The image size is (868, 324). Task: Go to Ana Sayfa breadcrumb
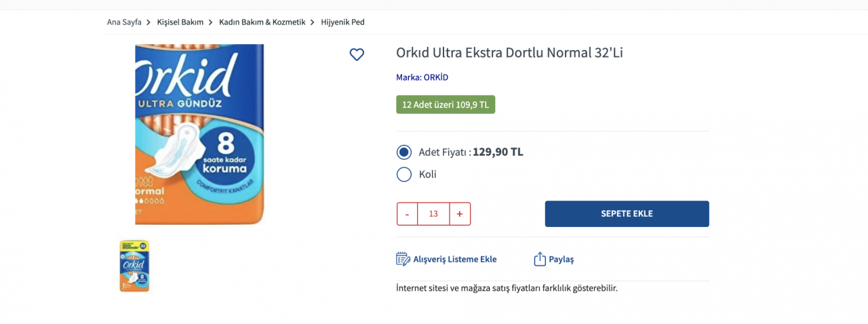124,22
